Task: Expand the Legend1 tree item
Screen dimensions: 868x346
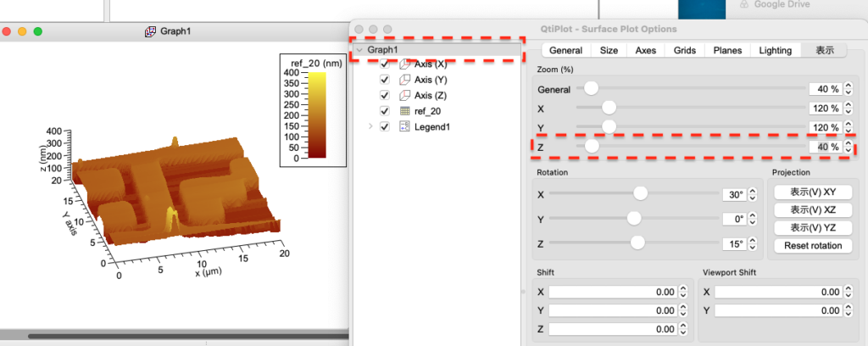Action: click(x=370, y=126)
